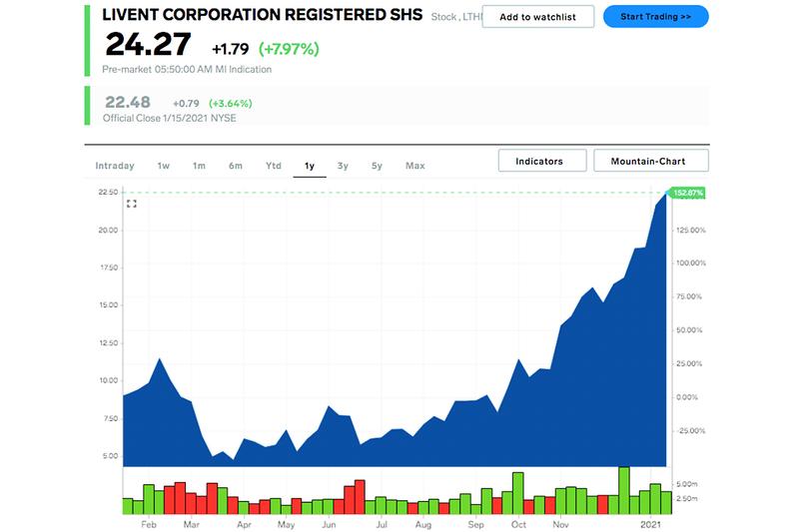
Task: Click the LIVENT CORPORATION REGISTERED SHS title
Action: click(x=263, y=15)
